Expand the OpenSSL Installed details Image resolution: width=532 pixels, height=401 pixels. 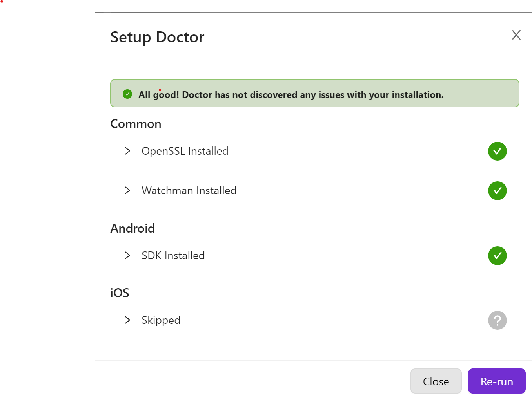[x=127, y=151]
